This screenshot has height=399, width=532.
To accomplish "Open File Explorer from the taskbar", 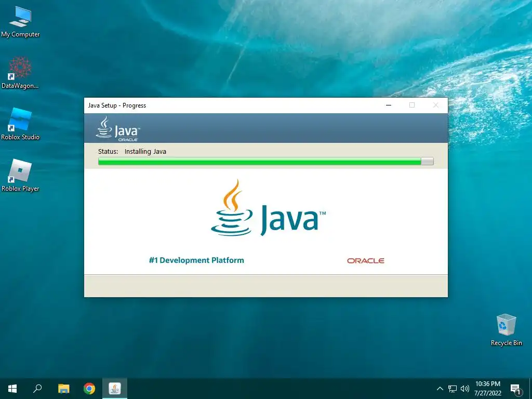I will pos(63,389).
